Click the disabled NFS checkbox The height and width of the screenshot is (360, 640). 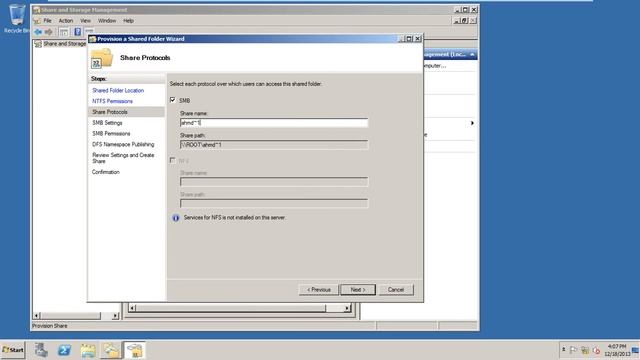click(x=173, y=160)
